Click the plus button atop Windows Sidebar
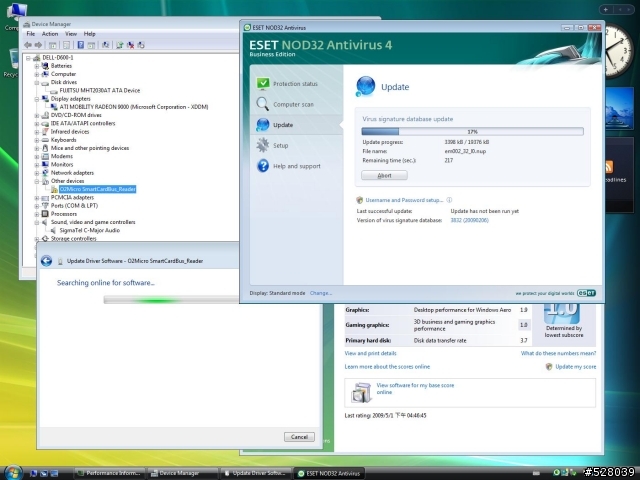The width and height of the screenshot is (640, 480). pos(606,9)
